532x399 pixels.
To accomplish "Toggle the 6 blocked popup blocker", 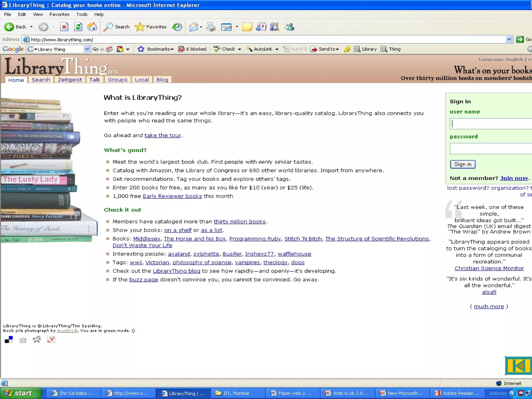I will pyautogui.click(x=192, y=49).
